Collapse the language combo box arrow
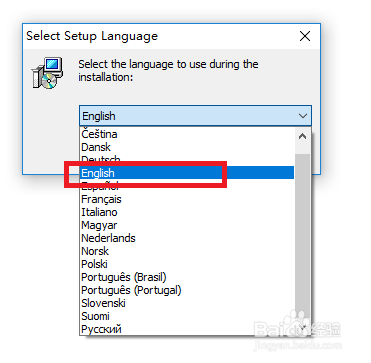This screenshot has height=363, width=371. point(303,116)
